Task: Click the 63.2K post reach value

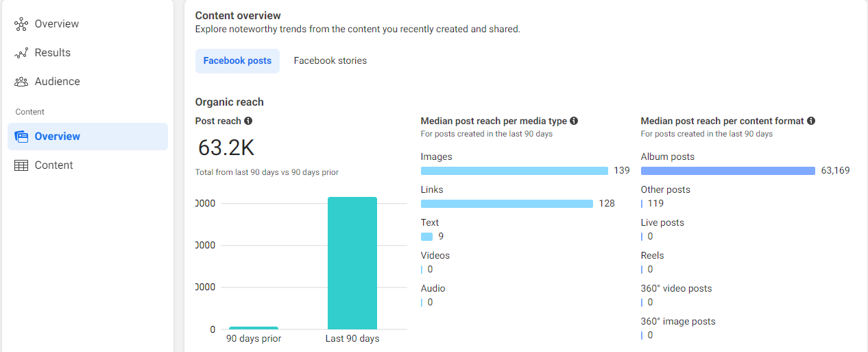Action: [x=226, y=148]
